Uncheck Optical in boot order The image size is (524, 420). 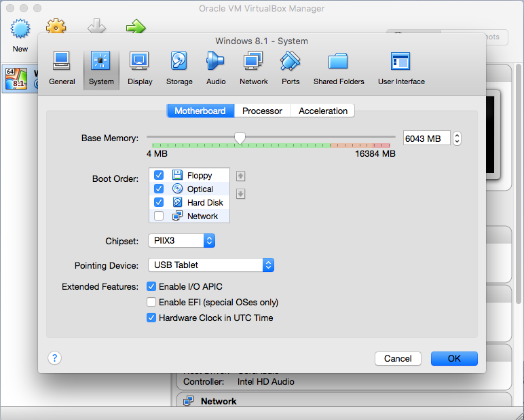point(159,189)
